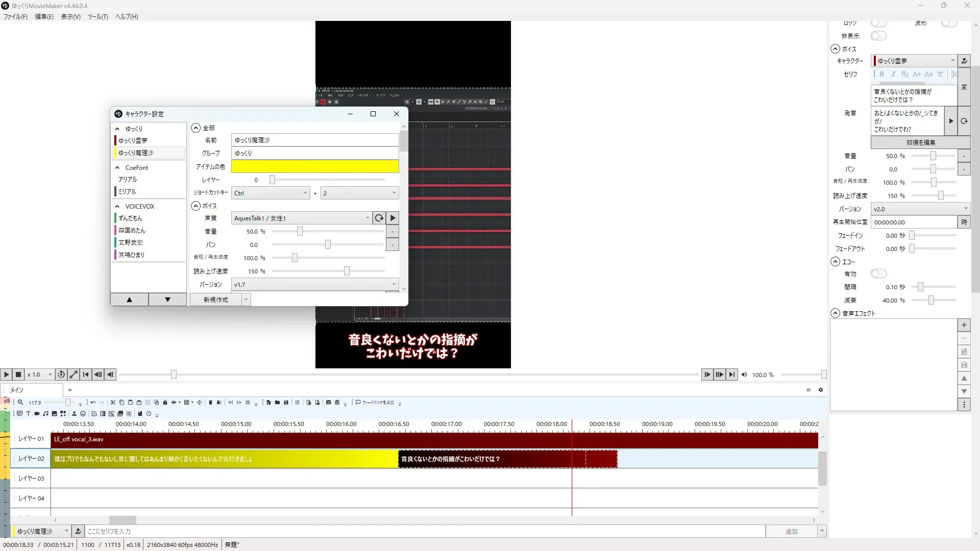
Task: Click the yellow アイテムの色 color swatch
Action: 314,167
